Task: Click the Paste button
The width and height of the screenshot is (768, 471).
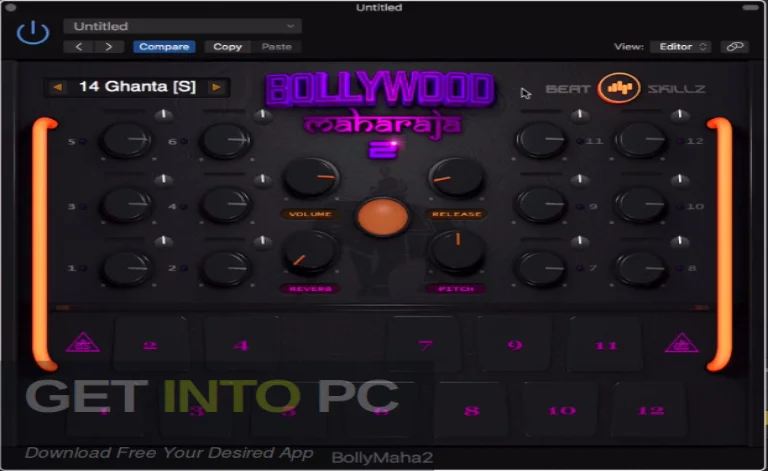Action: click(276, 47)
